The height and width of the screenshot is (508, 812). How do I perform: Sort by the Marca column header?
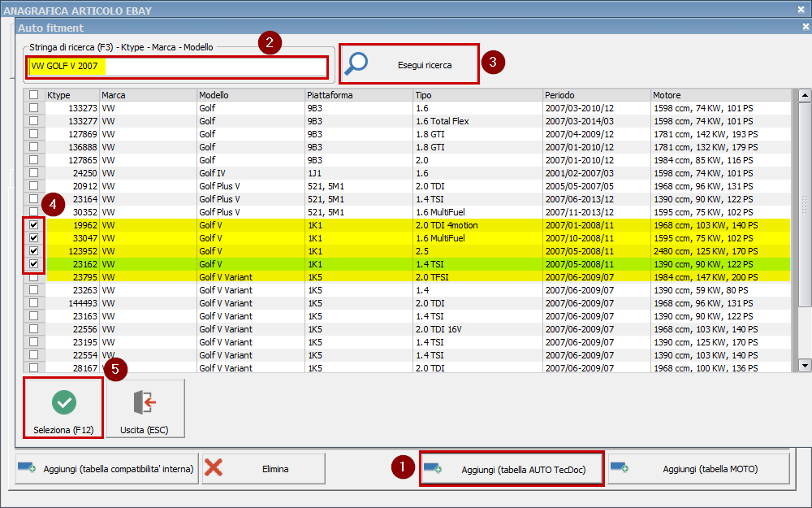click(x=148, y=95)
